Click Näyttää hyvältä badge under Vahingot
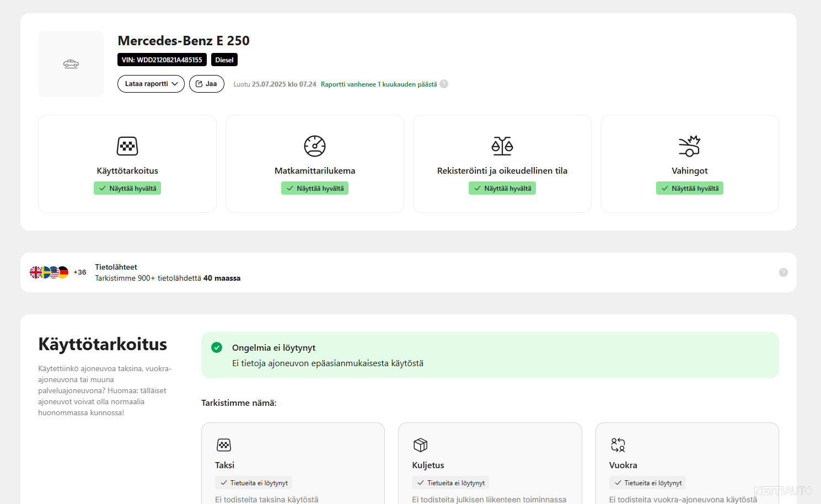The height and width of the screenshot is (504, 821). 690,188
